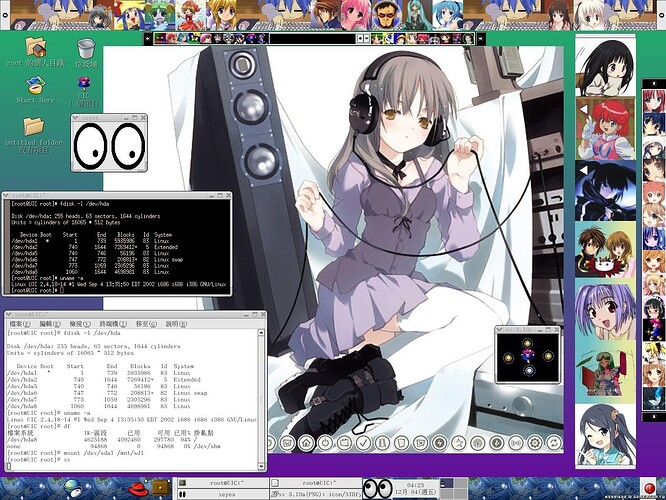Open the 終端機(T) menu in the terminal
666x500 pixels.
pos(113,324)
